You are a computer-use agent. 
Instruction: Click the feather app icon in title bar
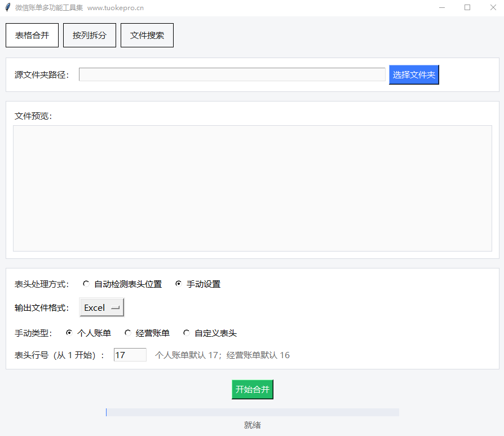tap(7, 8)
